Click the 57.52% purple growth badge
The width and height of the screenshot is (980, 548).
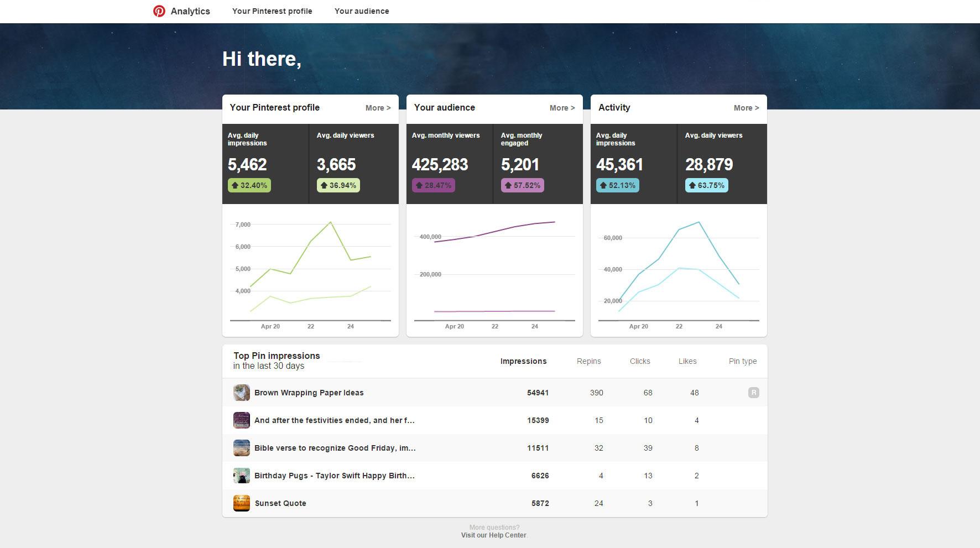(x=522, y=185)
